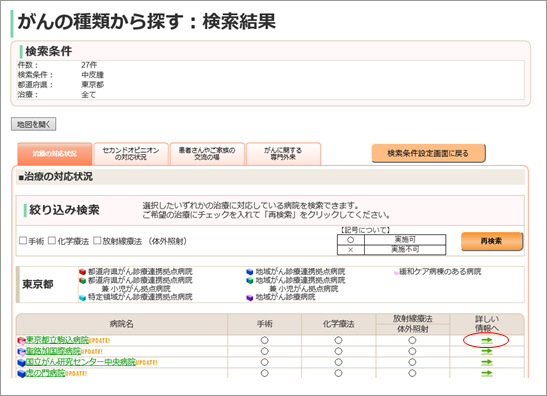The width and height of the screenshot is (547, 396).
Task: Click purple cube legend icon for 地域がん診療病院
Action: click(250, 298)
